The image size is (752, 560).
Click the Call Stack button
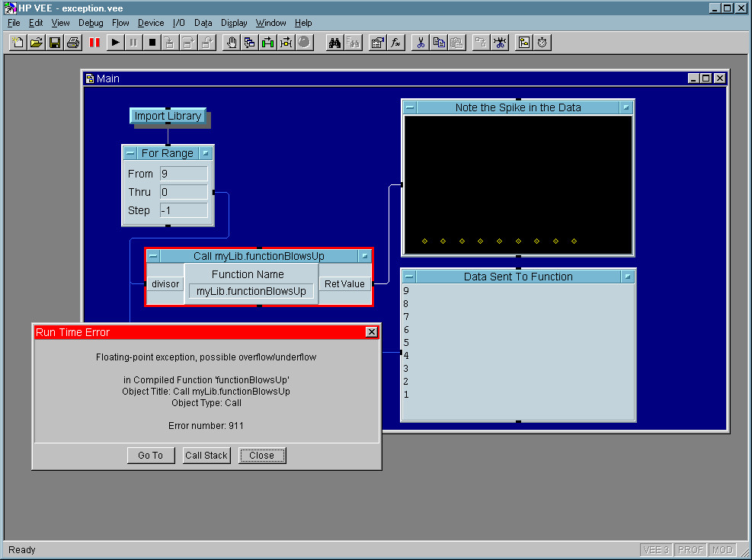[206, 456]
